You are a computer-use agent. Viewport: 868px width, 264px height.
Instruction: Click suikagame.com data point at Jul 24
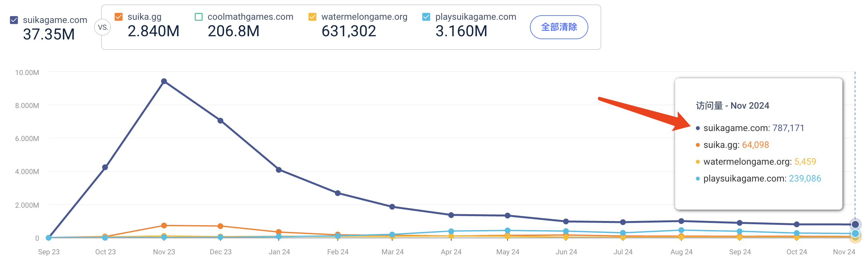623,222
